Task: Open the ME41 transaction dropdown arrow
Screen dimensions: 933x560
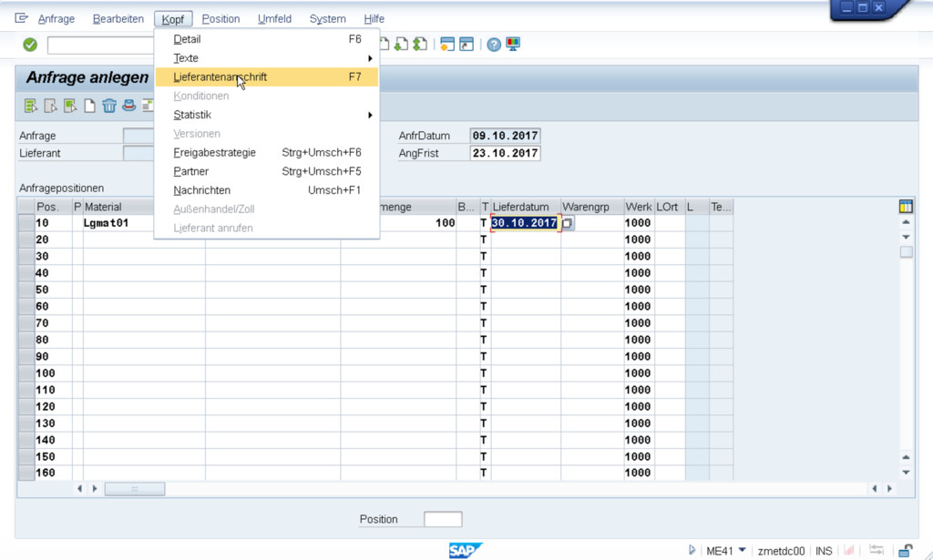Action: (743, 550)
